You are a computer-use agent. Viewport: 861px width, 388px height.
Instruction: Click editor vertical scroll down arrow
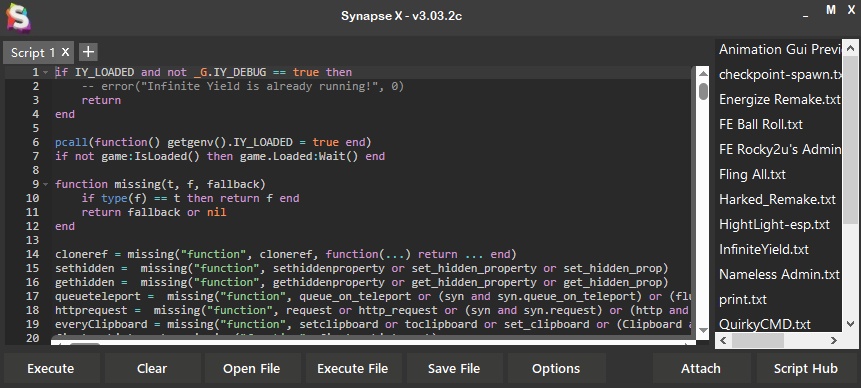click(x=703, y=330)
